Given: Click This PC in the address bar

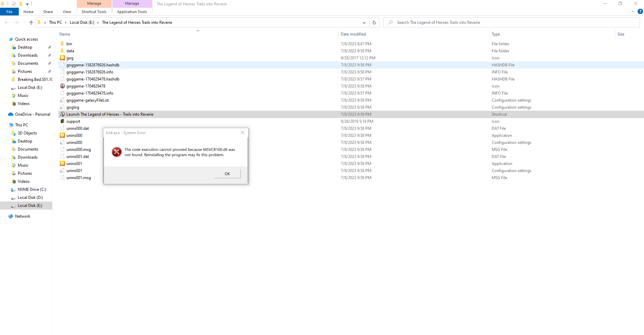Looking at the screenshot, I should coord(55,22).
